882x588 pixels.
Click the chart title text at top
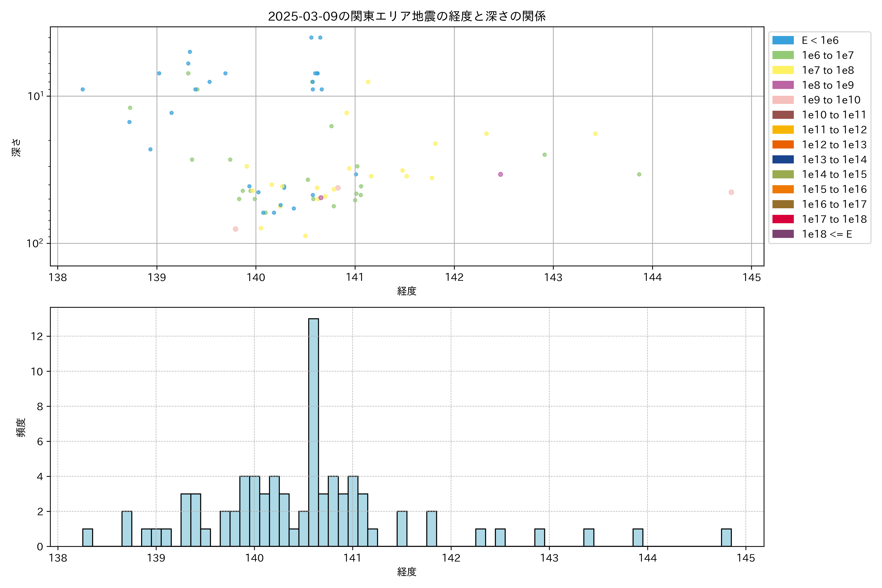[x=406, y=16]
